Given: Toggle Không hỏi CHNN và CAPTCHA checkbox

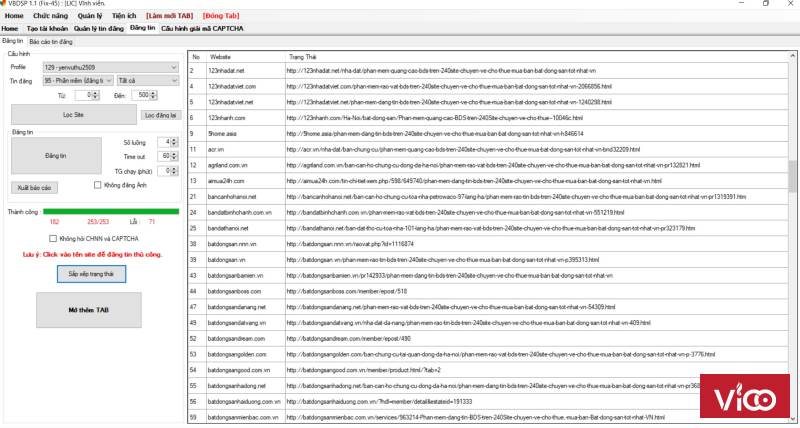Looking at the screenshot, I should [x=54, y=239].
